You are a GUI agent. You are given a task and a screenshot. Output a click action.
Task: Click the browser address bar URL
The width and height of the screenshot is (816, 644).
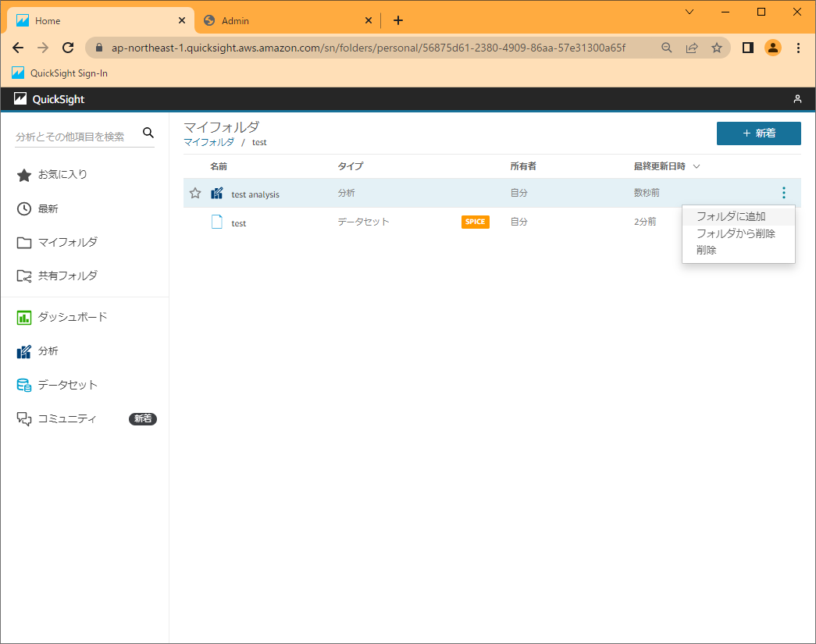click(369, 48)
